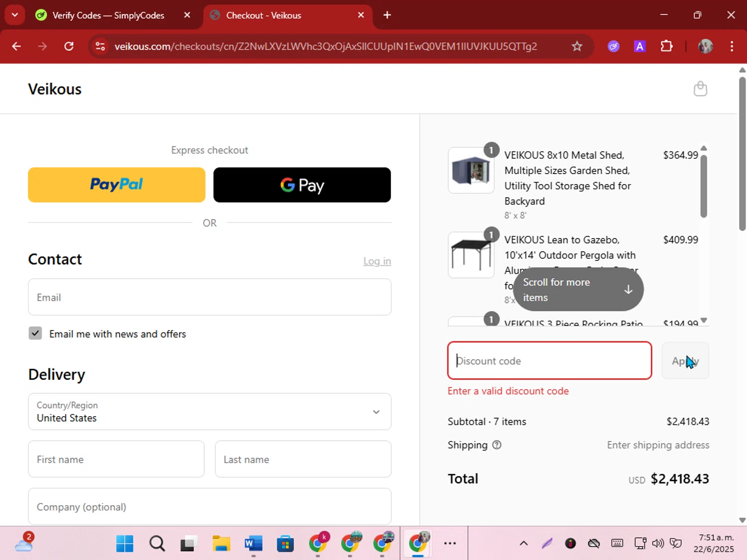This screenshot has height=560, width=747.
Task: Show hidden system tray icons
Action: (523, 544)
